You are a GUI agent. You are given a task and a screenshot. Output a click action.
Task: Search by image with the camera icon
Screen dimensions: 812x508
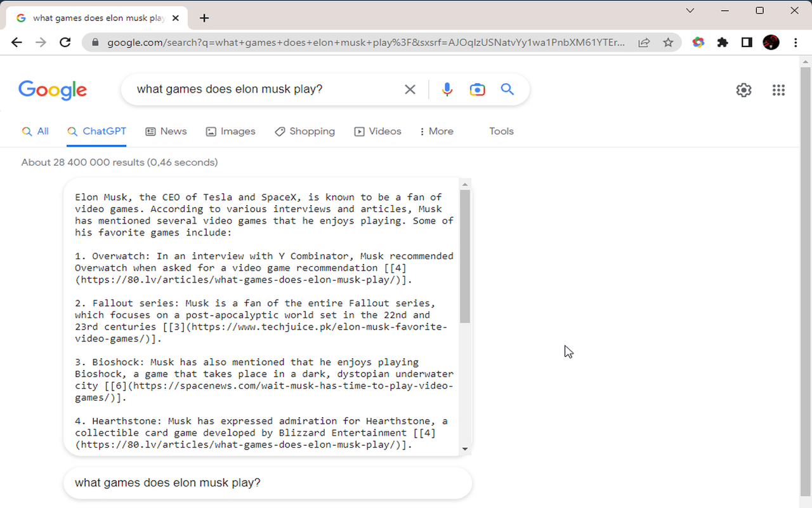click(477, 90)
